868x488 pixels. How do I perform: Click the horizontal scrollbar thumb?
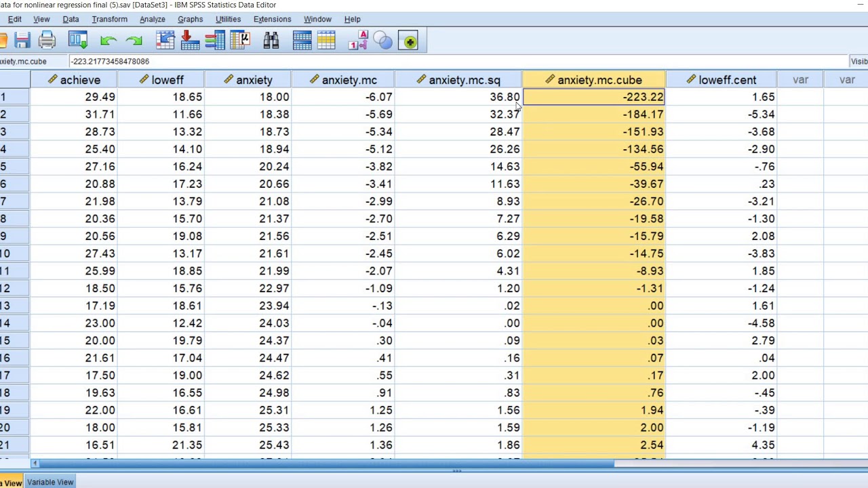click(326, 464)
